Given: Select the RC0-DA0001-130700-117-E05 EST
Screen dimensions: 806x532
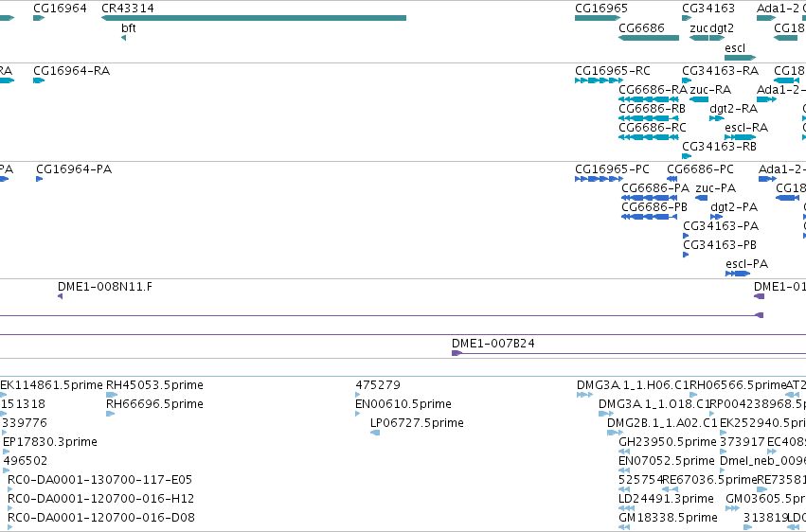Looking at the screenshot, I should (9, 490).
